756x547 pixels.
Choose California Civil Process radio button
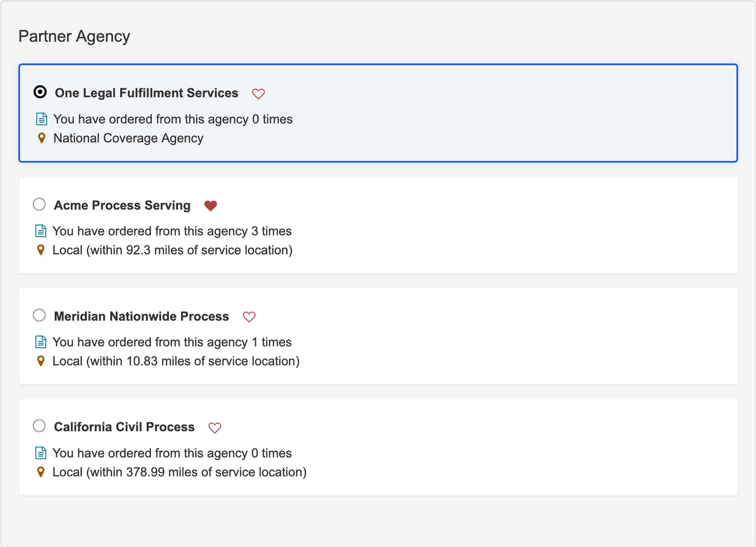(39, 426)
